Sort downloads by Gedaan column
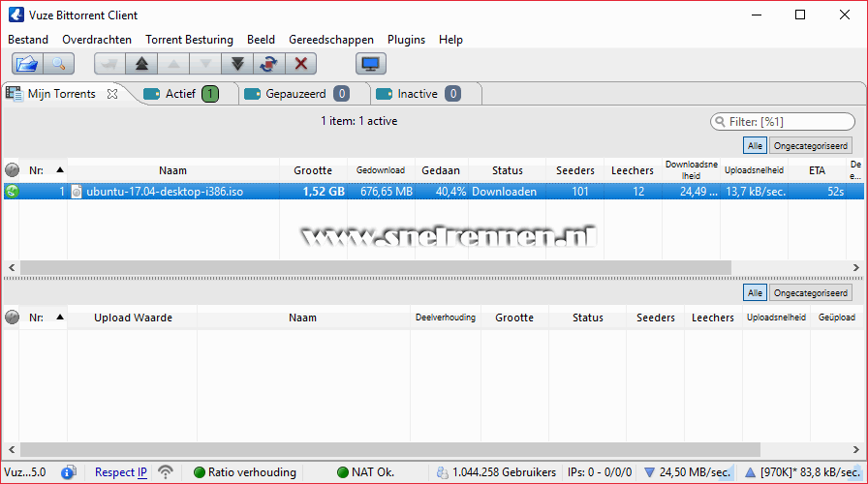The width and height of the screenshot is (868, 484). point(441,170)
